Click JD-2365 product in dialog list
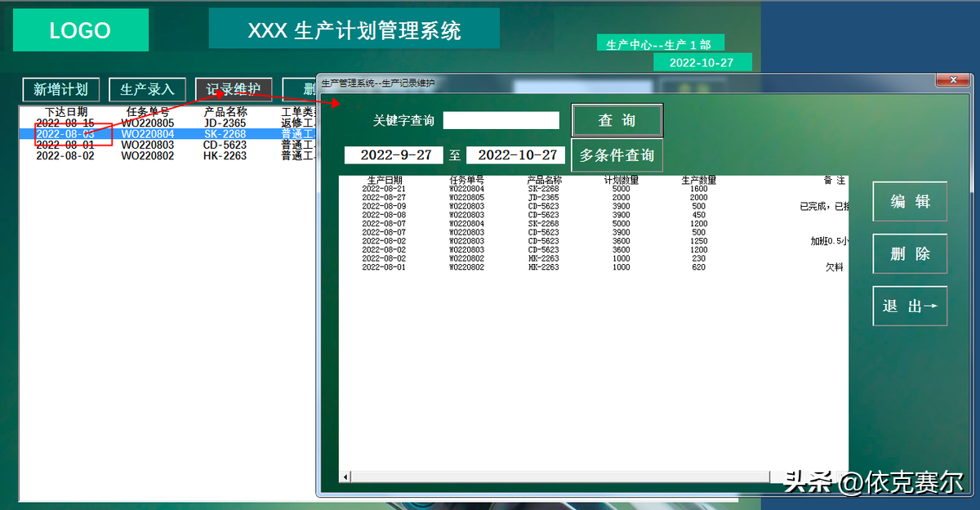The width and height of the screenshot is (980, 510). click(543, 198)
